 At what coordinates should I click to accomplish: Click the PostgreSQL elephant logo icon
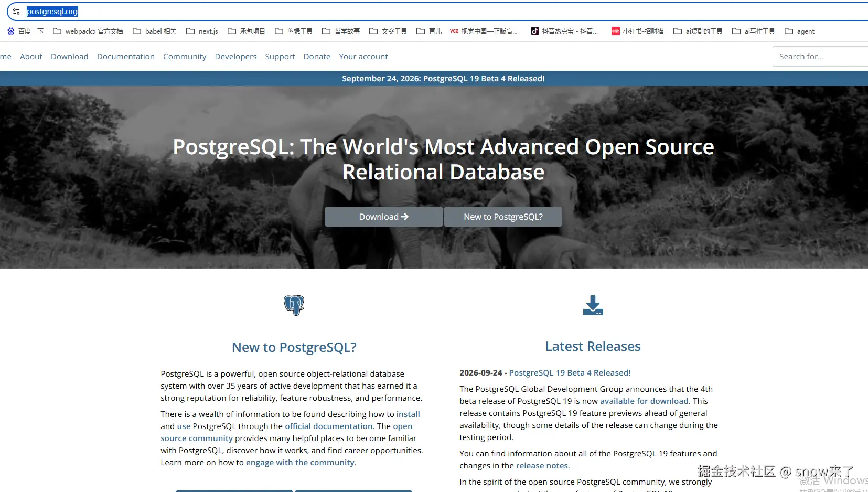pyautogui.click(x=294, y=305)
